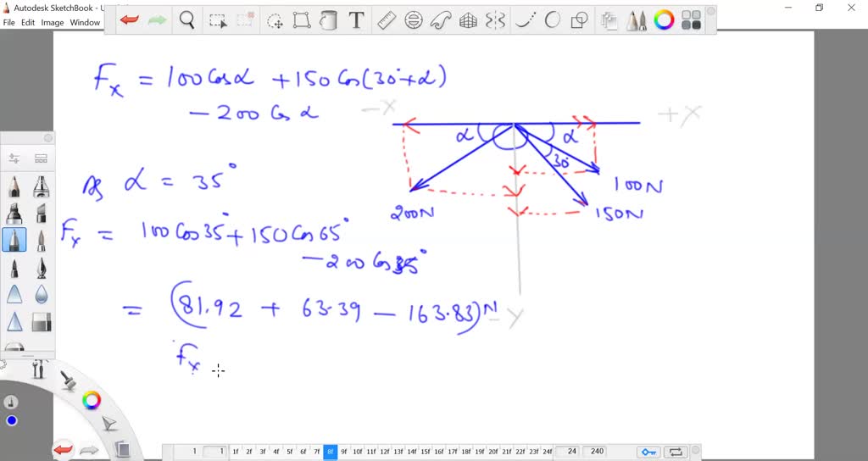The width and height of the screenshot is (868, 461).
Task: Click the Undo red arrow in top toolbar
Action: pyautogui.click(x=130, y=20)
